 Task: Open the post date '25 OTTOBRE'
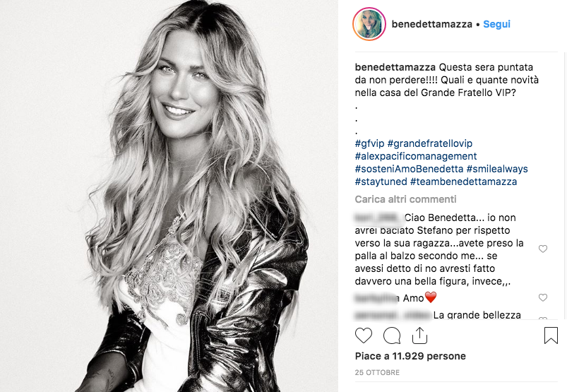click(x=377, y=372)
